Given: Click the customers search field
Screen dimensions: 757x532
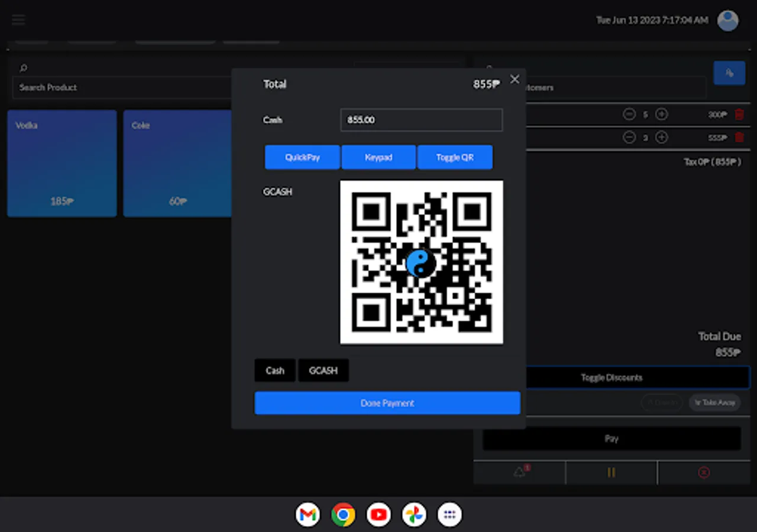Looking at the screenshot, I should (x=615, y=87).
